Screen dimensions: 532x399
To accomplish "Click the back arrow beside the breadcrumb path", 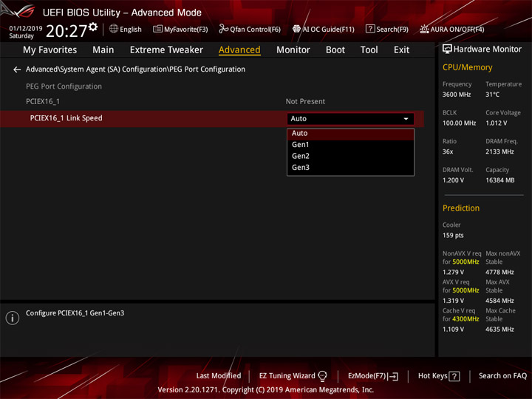I will [x=17, y=69].
